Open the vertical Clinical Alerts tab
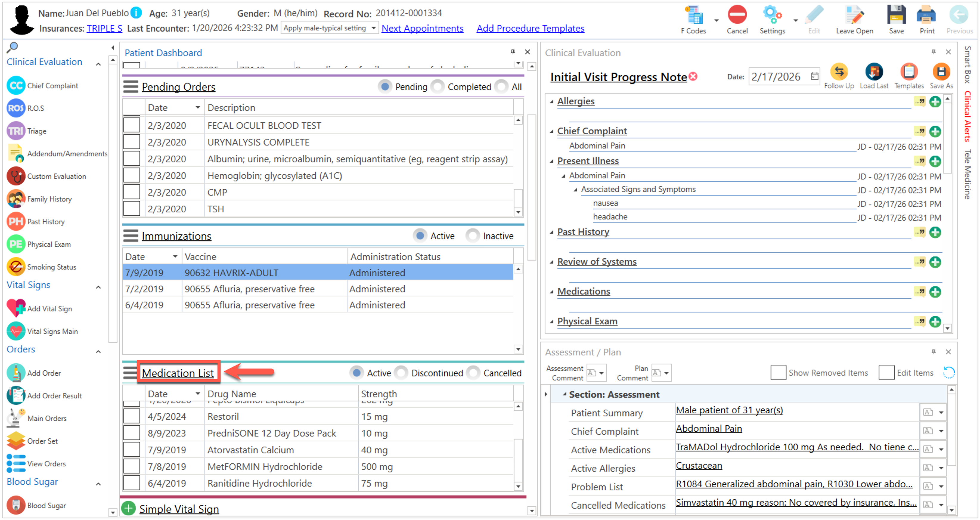The width and height of the screenshot is (980, 520). (967, 117)
